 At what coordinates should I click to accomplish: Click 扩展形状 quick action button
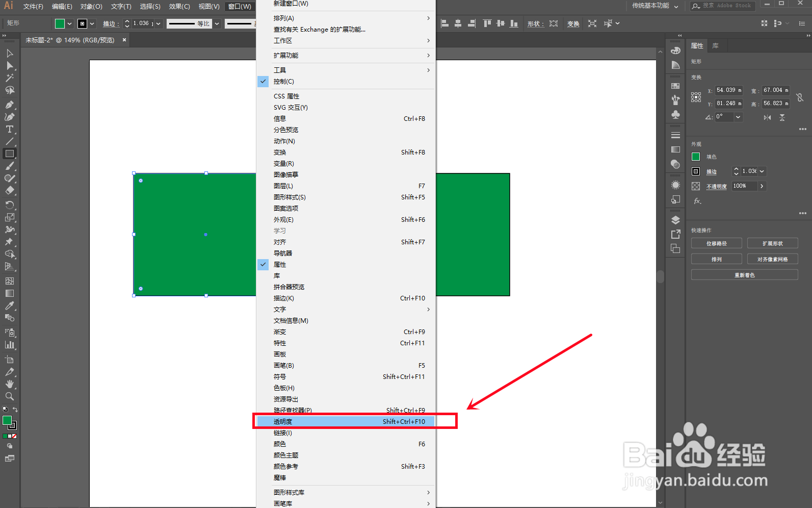coord(772,243)
